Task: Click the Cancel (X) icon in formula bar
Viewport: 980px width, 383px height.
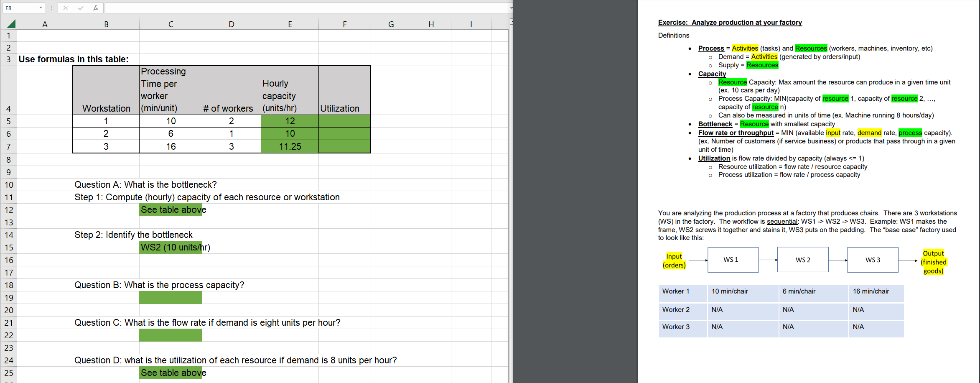Action: tap(66, 8)
